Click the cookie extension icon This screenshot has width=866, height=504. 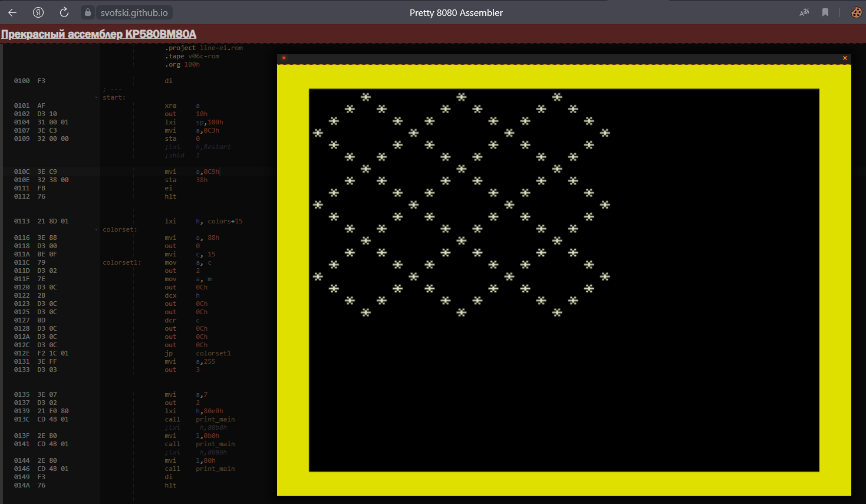tap(857, 12)
